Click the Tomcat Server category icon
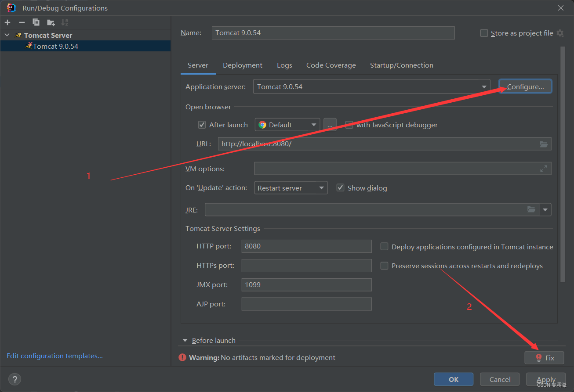The width and height of the screenshot is (574, 392). tap(18, 35)
